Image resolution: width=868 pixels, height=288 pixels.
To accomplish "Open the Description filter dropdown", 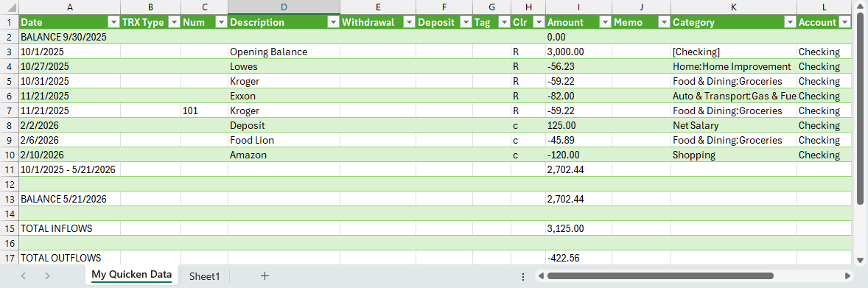I will 333,23.
